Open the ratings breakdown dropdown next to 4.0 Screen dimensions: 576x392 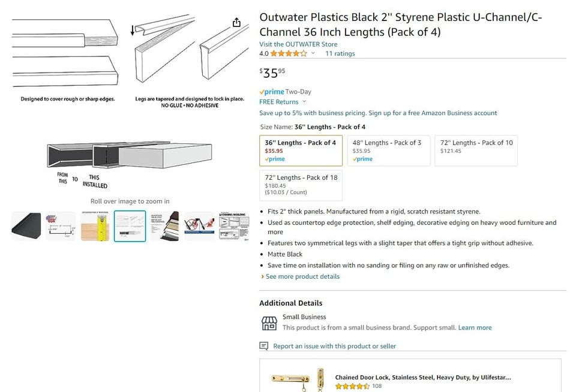pyautogui.click(x=313, y=53)
